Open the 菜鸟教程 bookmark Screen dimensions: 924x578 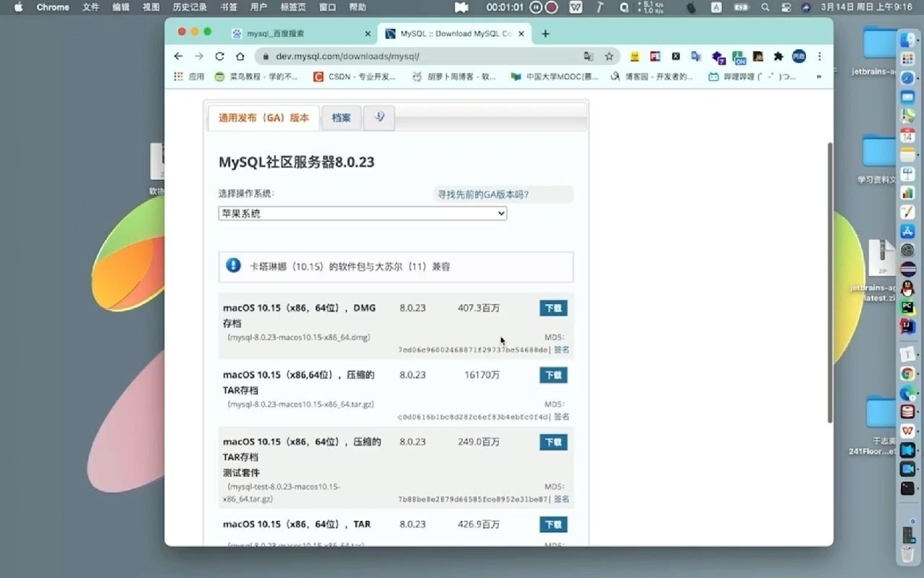(x=256, y=77)
